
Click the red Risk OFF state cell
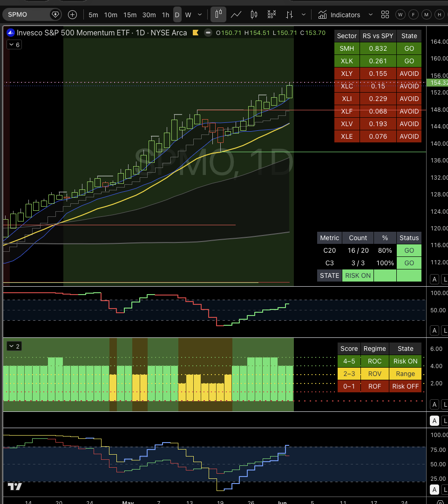(405, 386)
